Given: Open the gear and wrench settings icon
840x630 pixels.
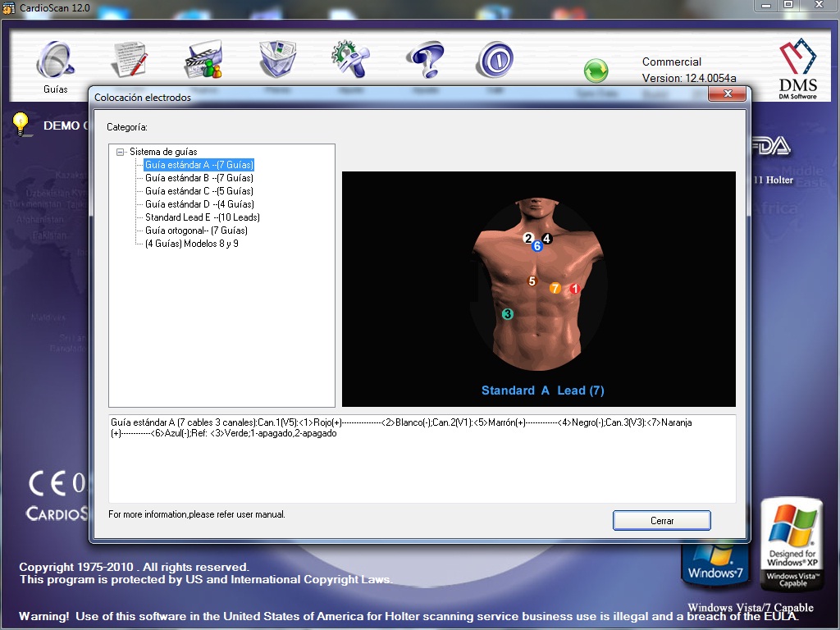Looking at the screenshot, I should 349,59.
